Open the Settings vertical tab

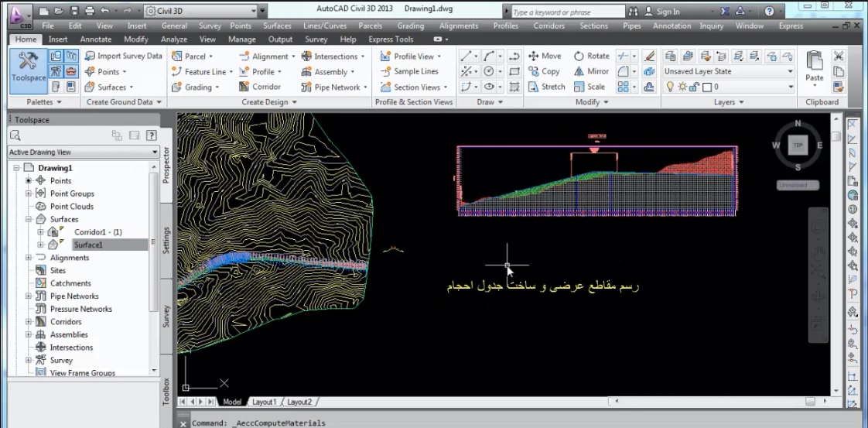(x=166, y=240)
